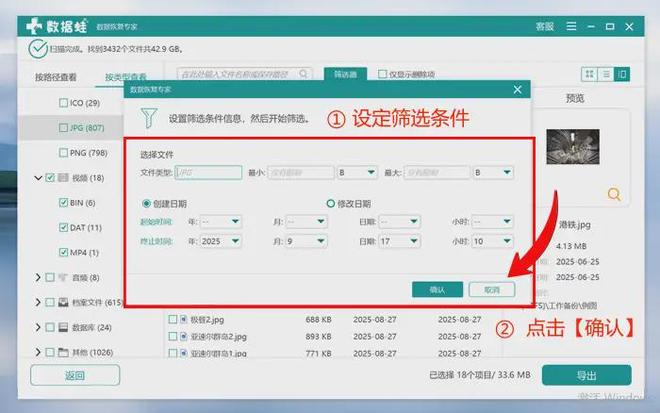Image resolution: width=660 pixels, height=413 pixels.
Task: Select the 极地2.jpg file row
Action: pos(333,320)
